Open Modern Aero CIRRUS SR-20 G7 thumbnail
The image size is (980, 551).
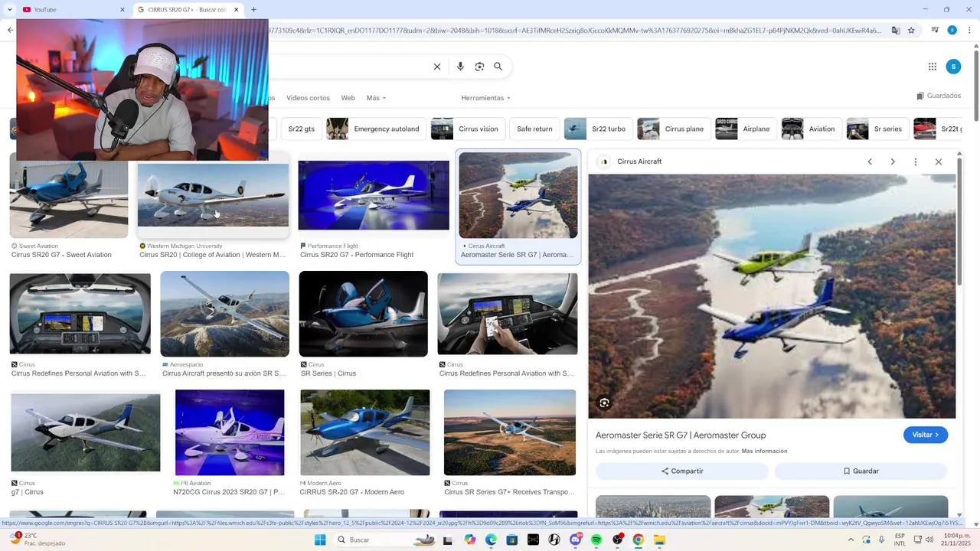pos(364,432)
